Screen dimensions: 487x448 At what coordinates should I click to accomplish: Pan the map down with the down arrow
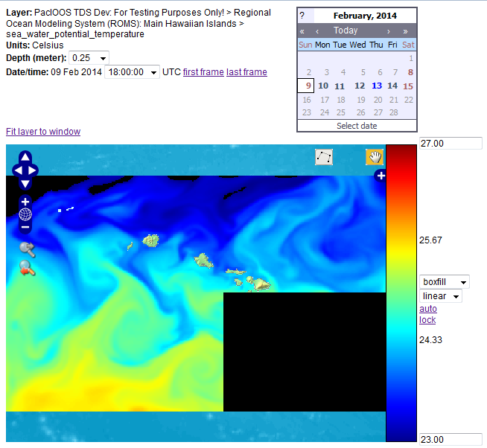25,183
